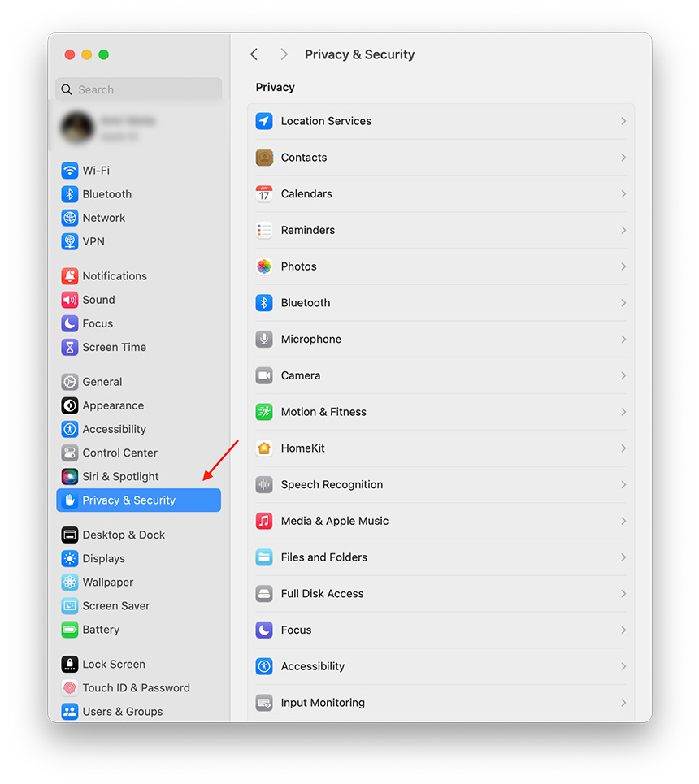Screen dimensions: 699x784
Task: Select the Photos flower icon
Action: point(264,266)
